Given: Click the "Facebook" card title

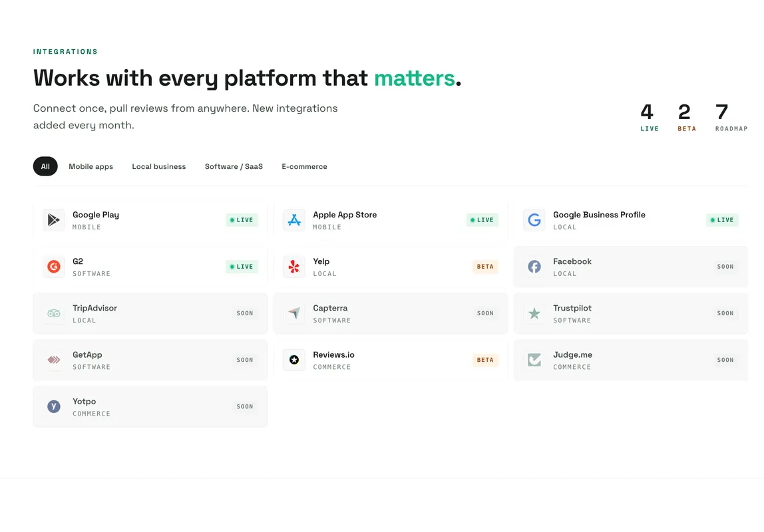Looking at the screenshot, I should [x=572, y=261].
